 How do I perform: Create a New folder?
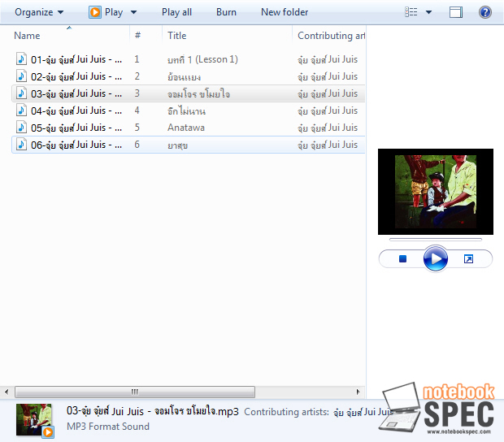point(285,12)
